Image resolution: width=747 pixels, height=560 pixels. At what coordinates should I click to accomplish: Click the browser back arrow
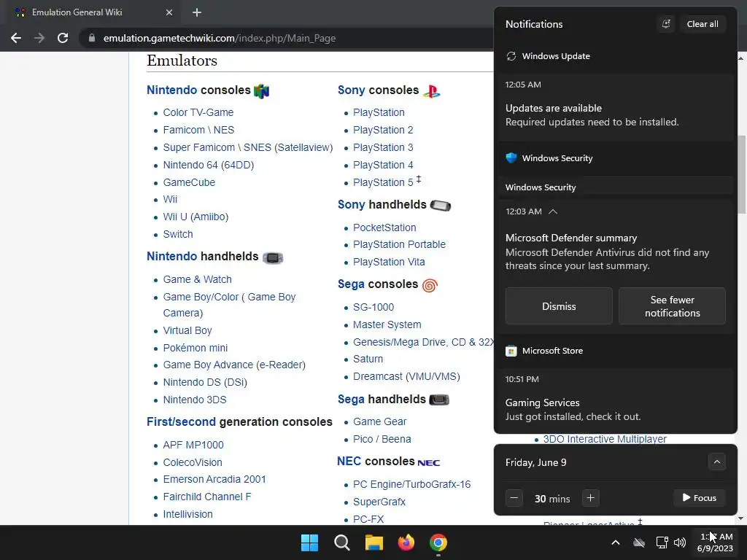coord(16,38)
